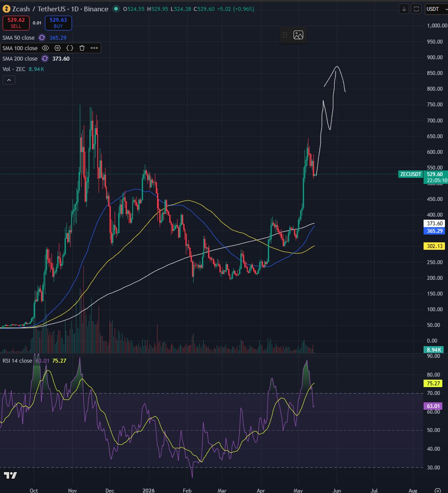Click the SMA 200 legend value 373.60

pyautogui.click(x=61, y=58)
